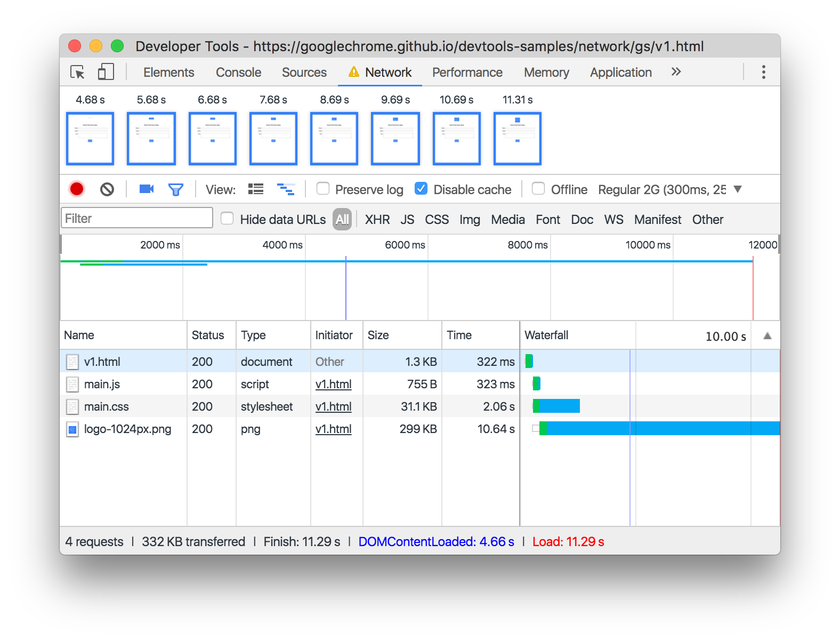This screenshot has width=840, height=640.
Task: Open v1.html initiator link for main.css
Action: click(x=334, y=406)
